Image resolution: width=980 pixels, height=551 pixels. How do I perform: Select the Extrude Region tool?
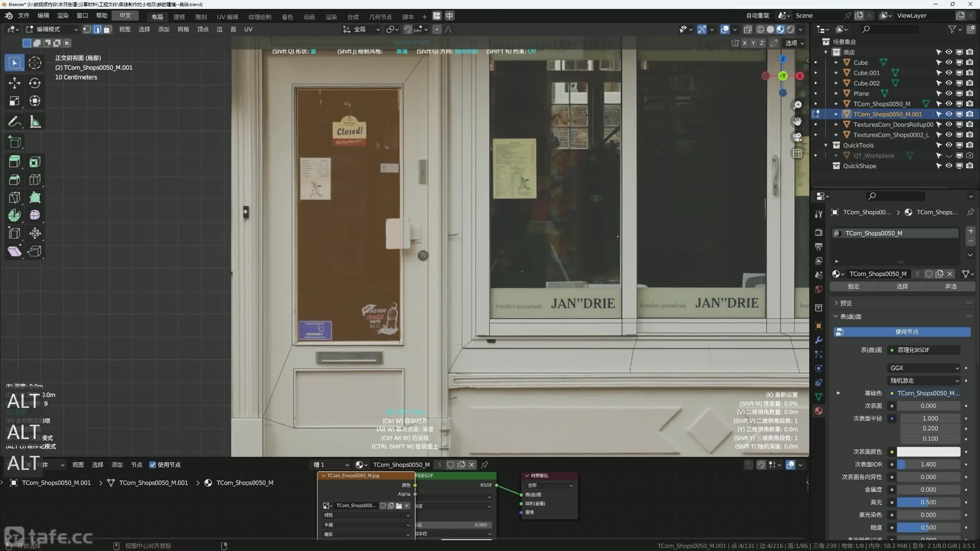tap(15, 162)
